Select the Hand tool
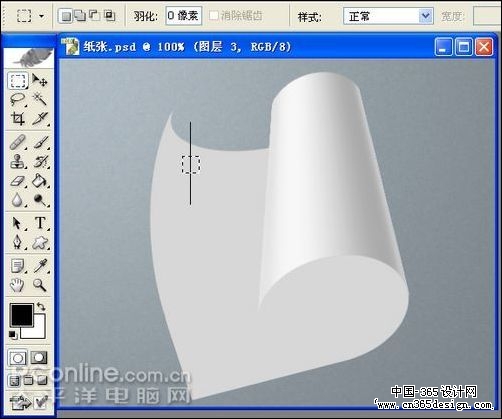Image resolution: width=502 pixels, height=419 pixels. coord(18,285)
